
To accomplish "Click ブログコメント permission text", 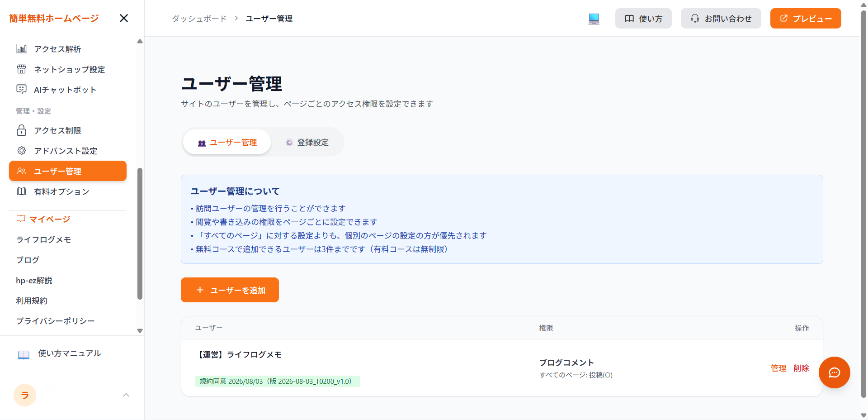I will click(566, 363).
